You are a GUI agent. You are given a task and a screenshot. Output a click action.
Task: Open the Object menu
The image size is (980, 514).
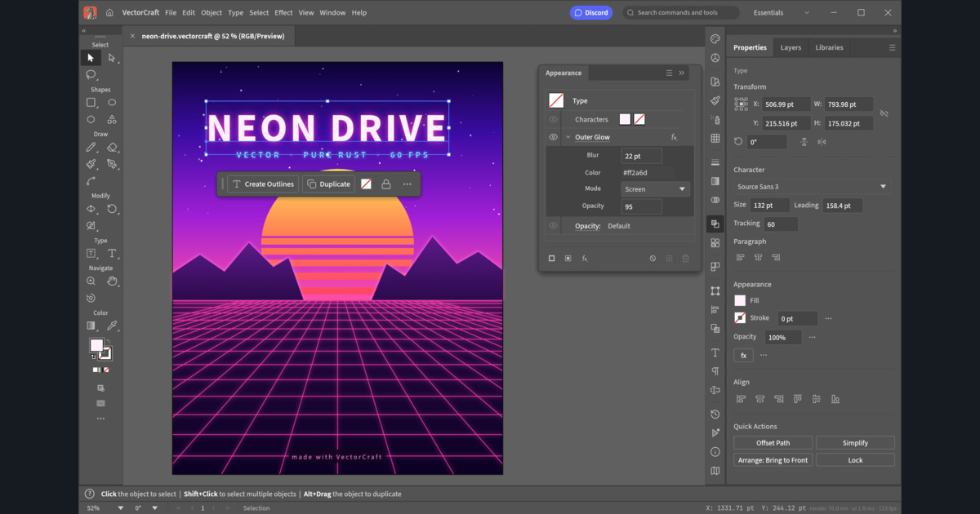click(212, 13)
